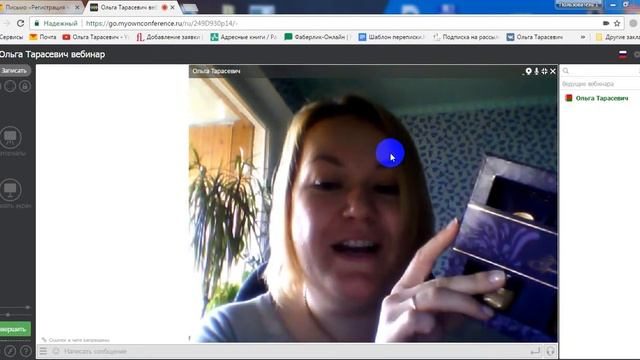Click the fullscreen arrows icon on video
The width and height of the screenshot is (640, 360).
pos(544,71)
